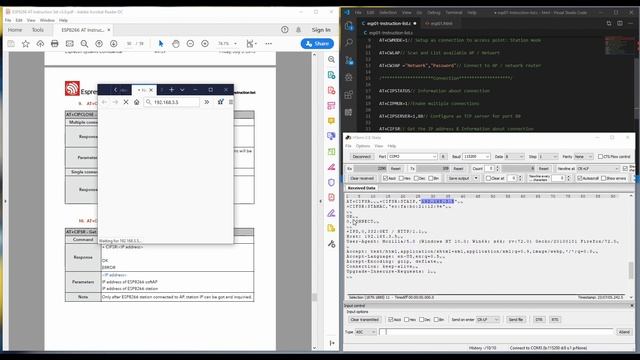The image size is (640, 360).
Task: Click the email envelope icon in Acrobat toolbar
Action: (69, 44)
